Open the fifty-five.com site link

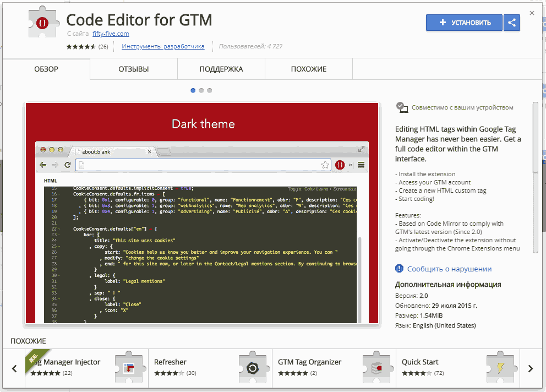tap(111, 34)
